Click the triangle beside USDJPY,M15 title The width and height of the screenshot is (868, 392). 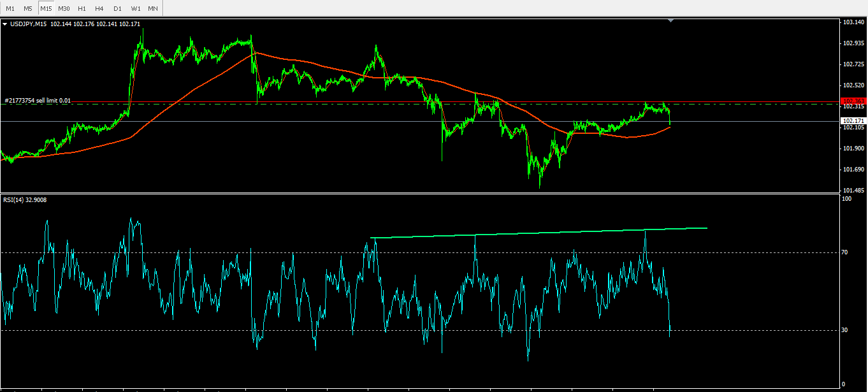5,24
